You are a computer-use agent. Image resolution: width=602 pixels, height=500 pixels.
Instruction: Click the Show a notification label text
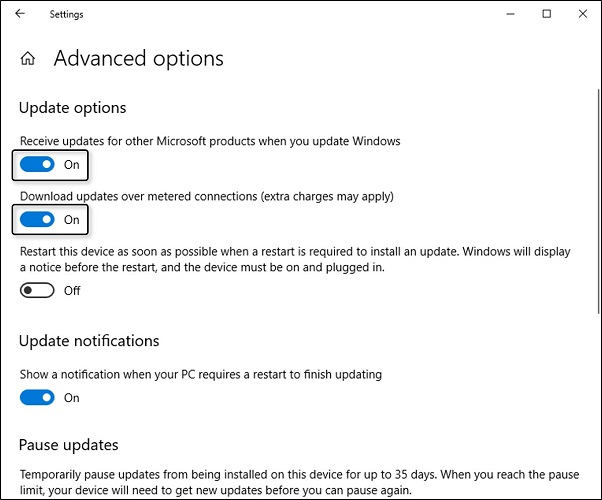[x=201, y=374]
